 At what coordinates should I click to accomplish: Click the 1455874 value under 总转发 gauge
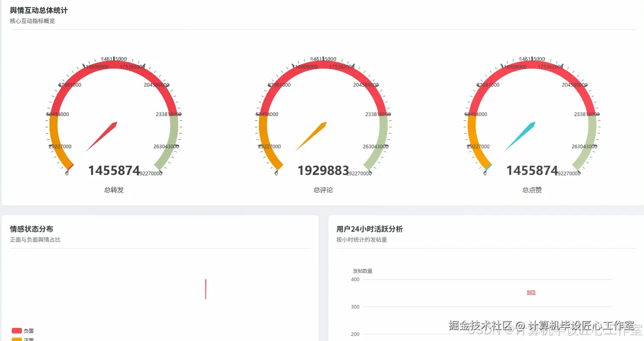pyautogui.click(x=114, y=170)
